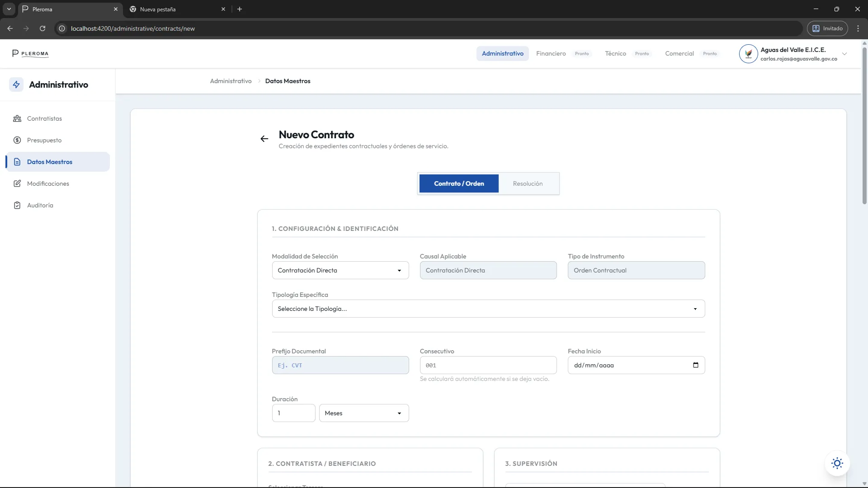
Task: Click the Aguas del Valle company avatar
Action: [748, 54]
